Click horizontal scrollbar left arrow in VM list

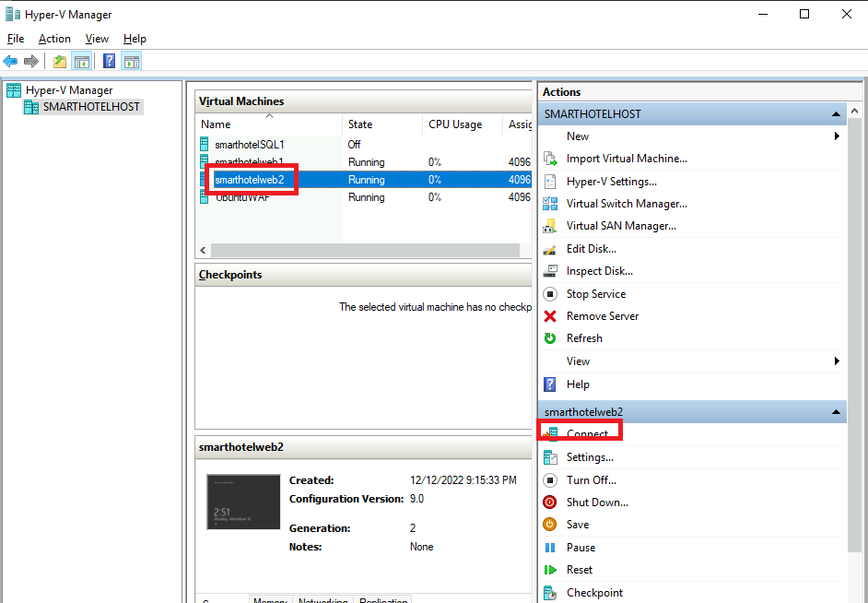pos(203,250)
